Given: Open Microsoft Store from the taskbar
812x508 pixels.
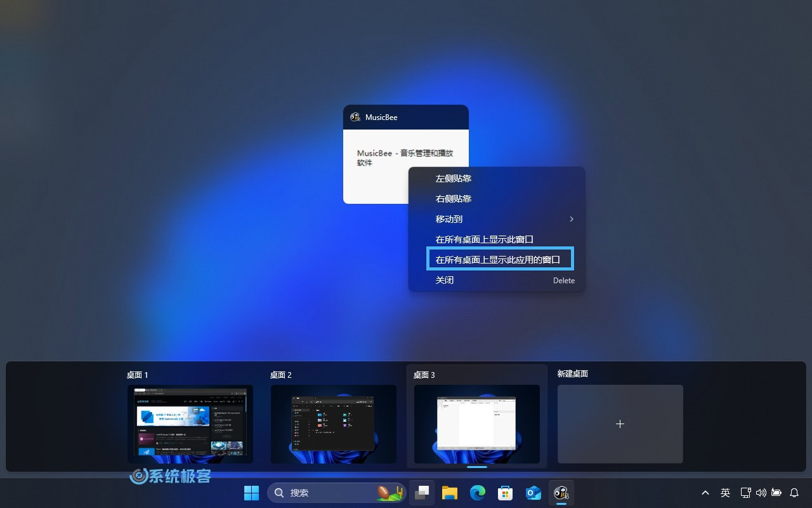Looking at the screenshot, I should tap(506, 493).
